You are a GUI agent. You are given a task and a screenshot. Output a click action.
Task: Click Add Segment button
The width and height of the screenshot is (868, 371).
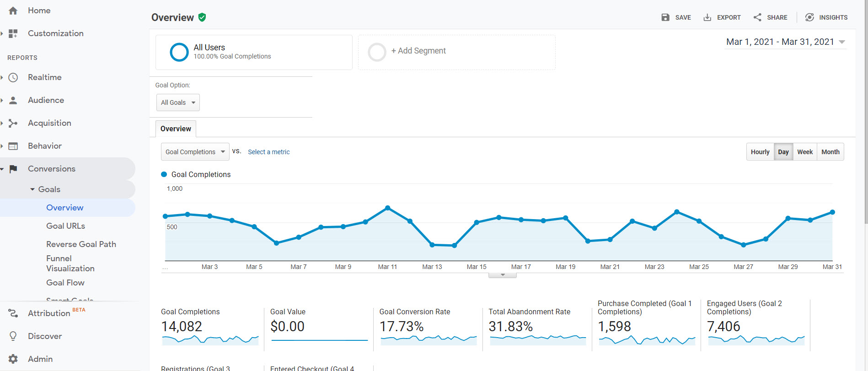click(x=418, y=51)
